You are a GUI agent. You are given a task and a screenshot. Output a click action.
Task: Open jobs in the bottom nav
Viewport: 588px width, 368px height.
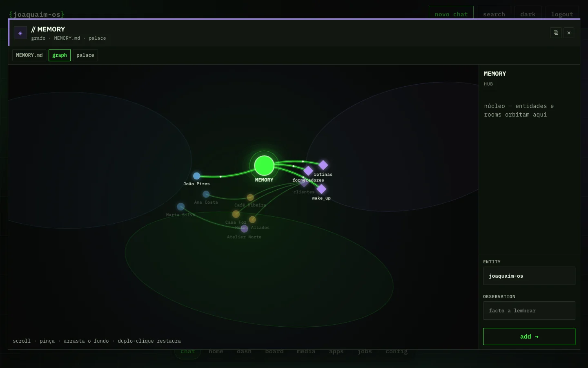coord(365,352)
